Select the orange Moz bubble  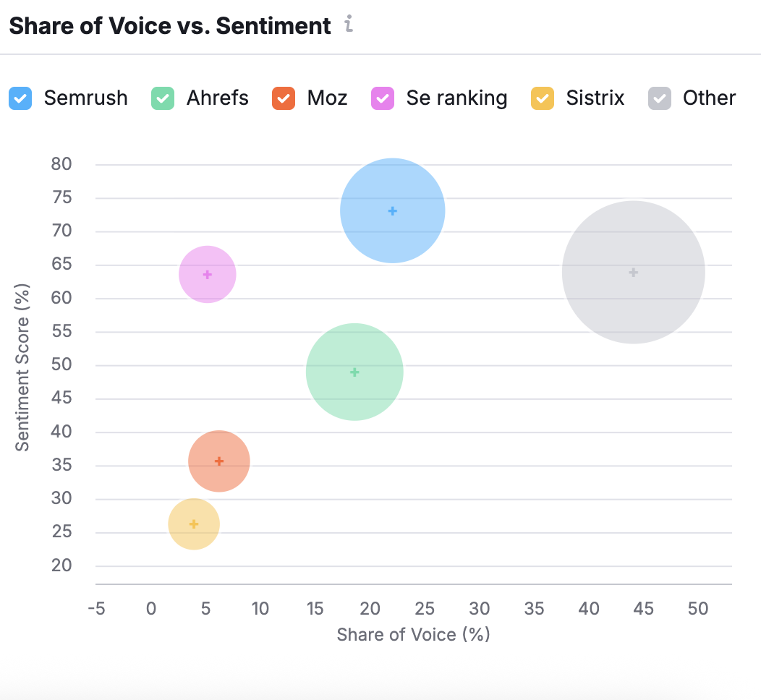pos(219,461)
